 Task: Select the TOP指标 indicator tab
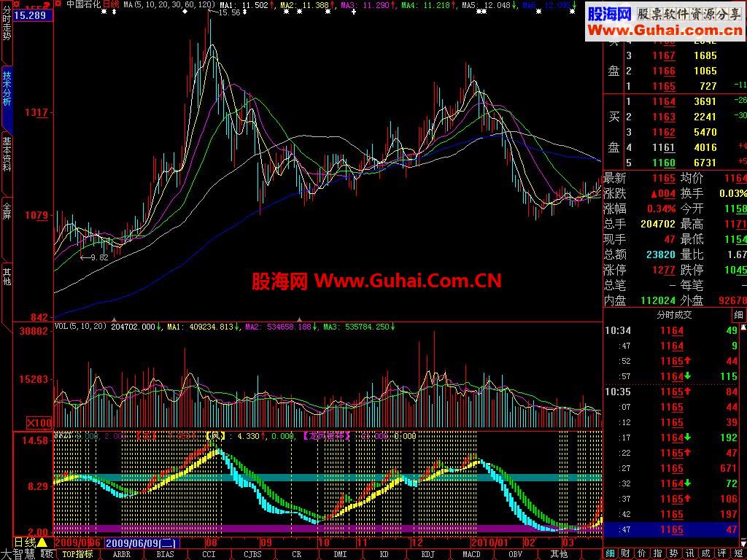click(77, 554)
